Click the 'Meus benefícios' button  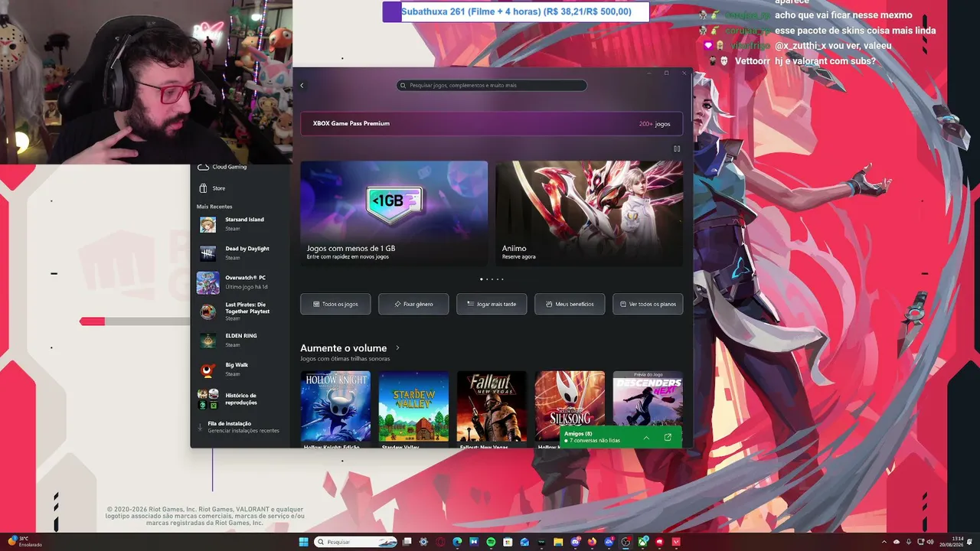(x=570, y=304)
